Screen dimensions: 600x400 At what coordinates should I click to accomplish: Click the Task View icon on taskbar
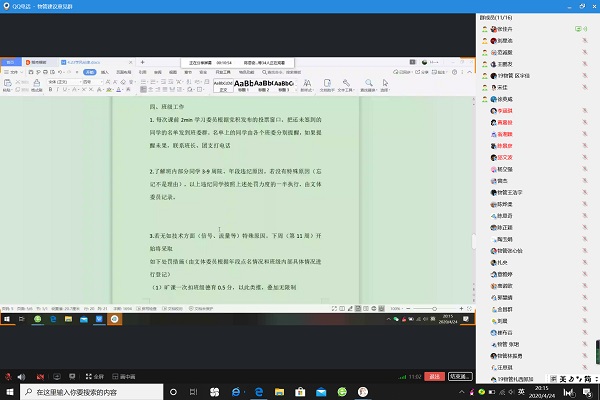[x=189, y=392]
